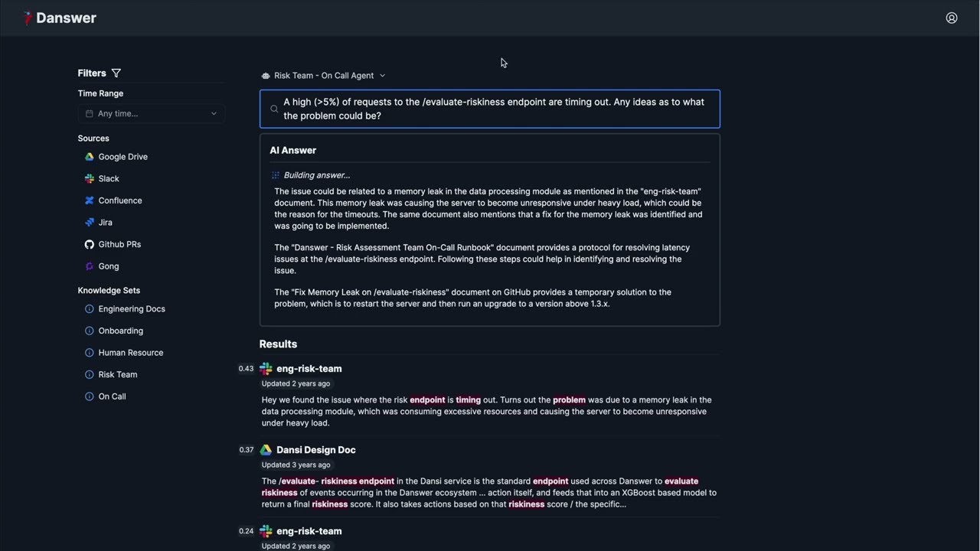This screenshot has width=980, height=551.
Task: Open the Any time range dropdown
Action: pos(151,113)
